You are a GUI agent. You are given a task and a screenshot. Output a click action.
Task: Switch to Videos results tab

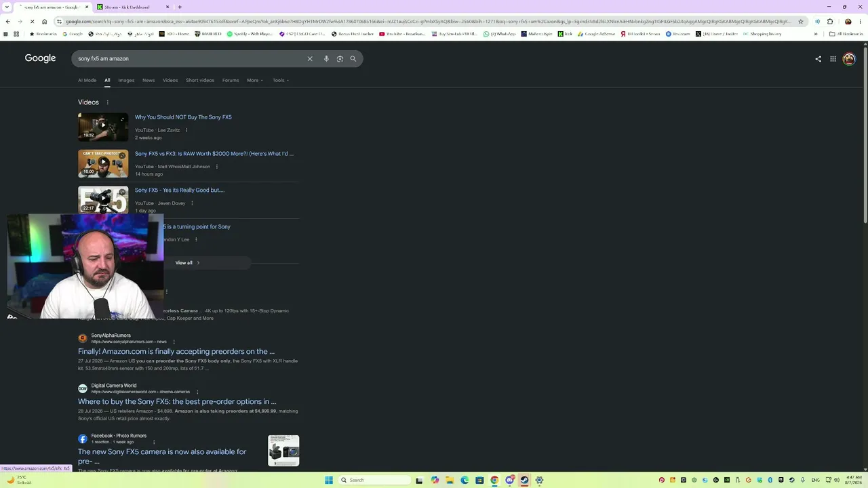pos(170,80)
